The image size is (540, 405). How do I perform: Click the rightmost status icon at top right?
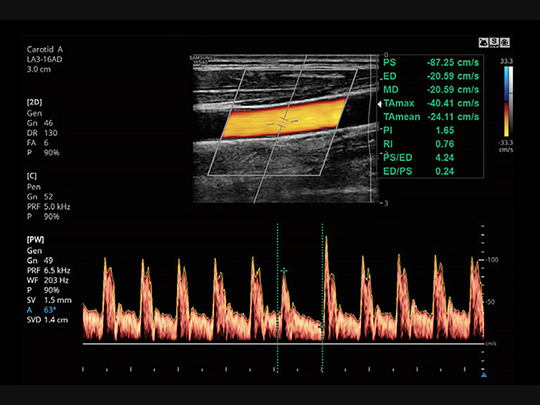[505, 43]
